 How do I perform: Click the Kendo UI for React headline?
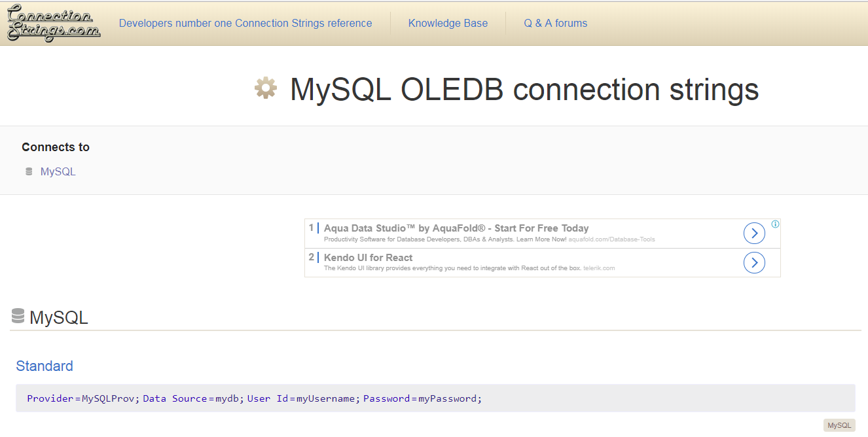[368, 258]
